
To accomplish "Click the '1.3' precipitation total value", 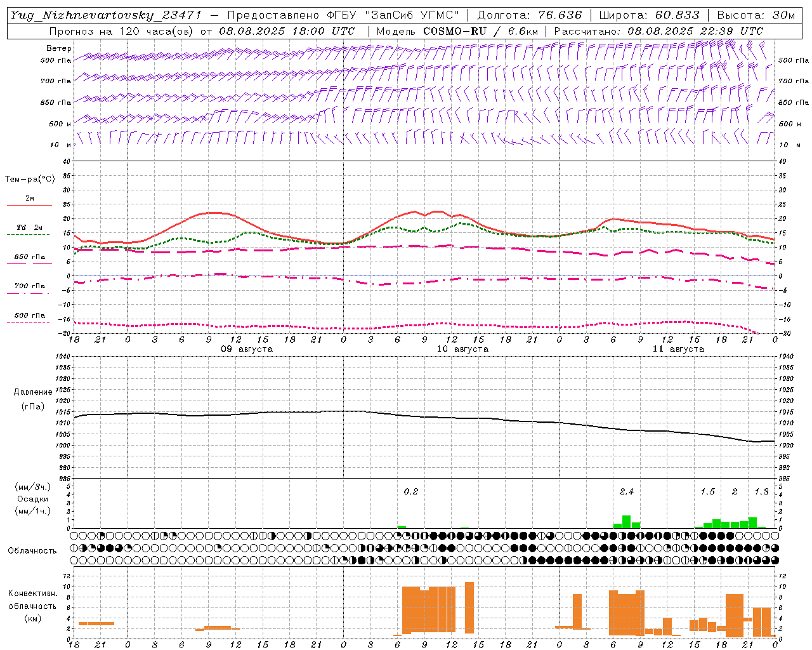I will tap(761, 491).
